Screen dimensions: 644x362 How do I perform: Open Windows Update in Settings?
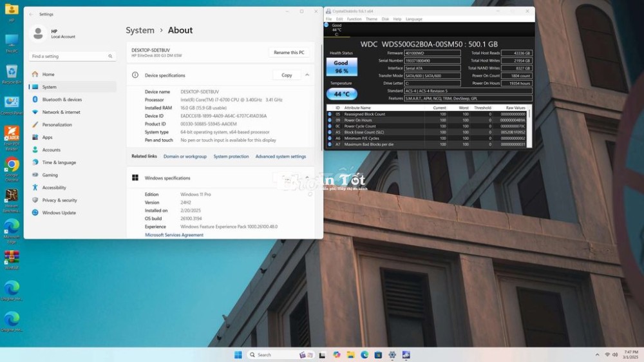pyautogui.click(x=72, y=213)
